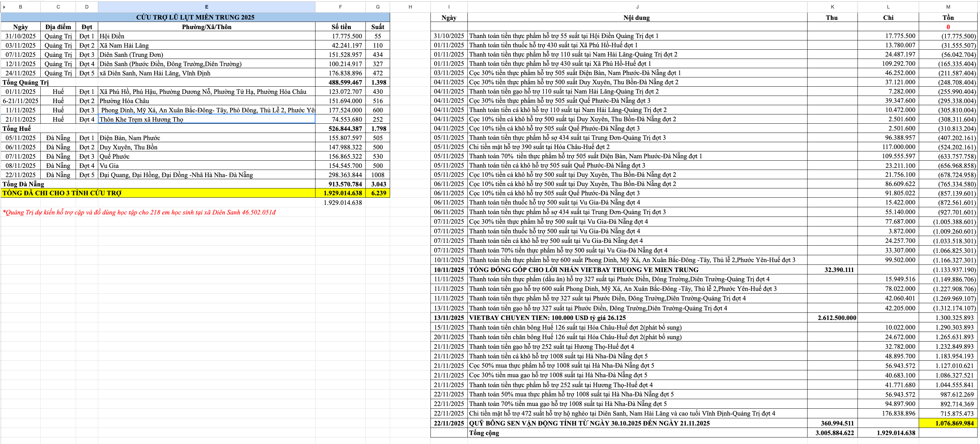Click the Tổng cộng label cell
Screen dimensions: 980x444
point(484,433)
